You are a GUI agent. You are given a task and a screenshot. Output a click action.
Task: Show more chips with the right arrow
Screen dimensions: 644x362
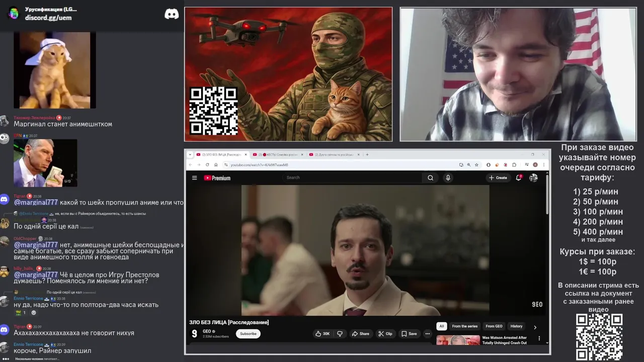(x=535, y=327)
